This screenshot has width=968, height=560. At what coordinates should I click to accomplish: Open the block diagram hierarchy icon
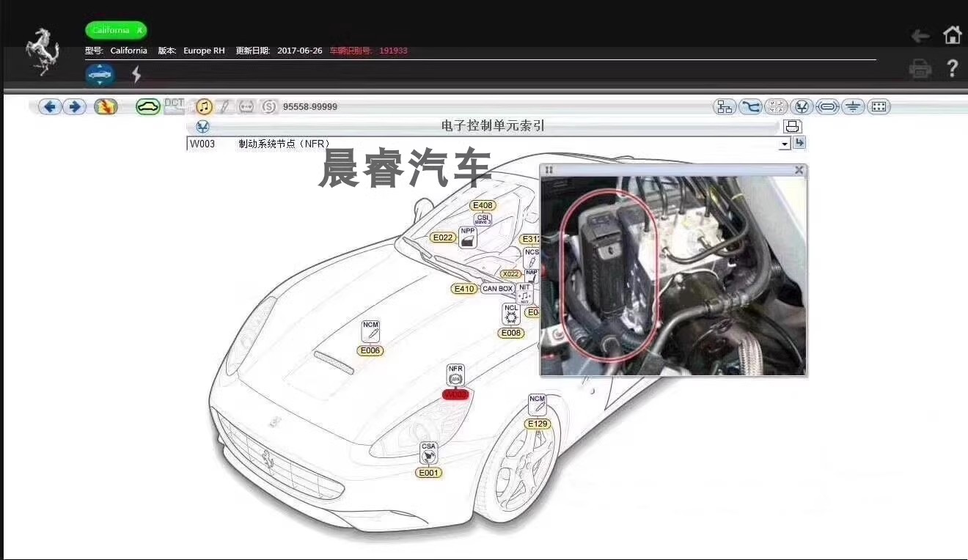tap(725, 107)
